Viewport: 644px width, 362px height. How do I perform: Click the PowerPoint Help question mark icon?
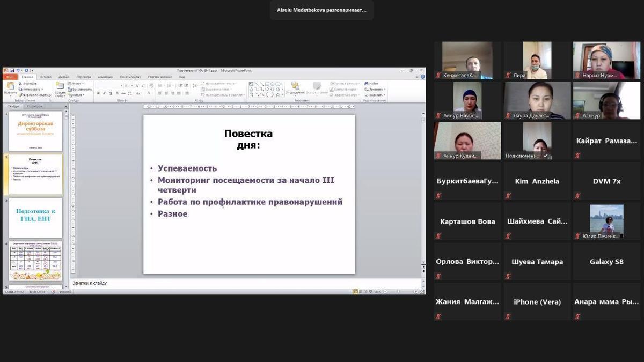click(x=422, y=77)
